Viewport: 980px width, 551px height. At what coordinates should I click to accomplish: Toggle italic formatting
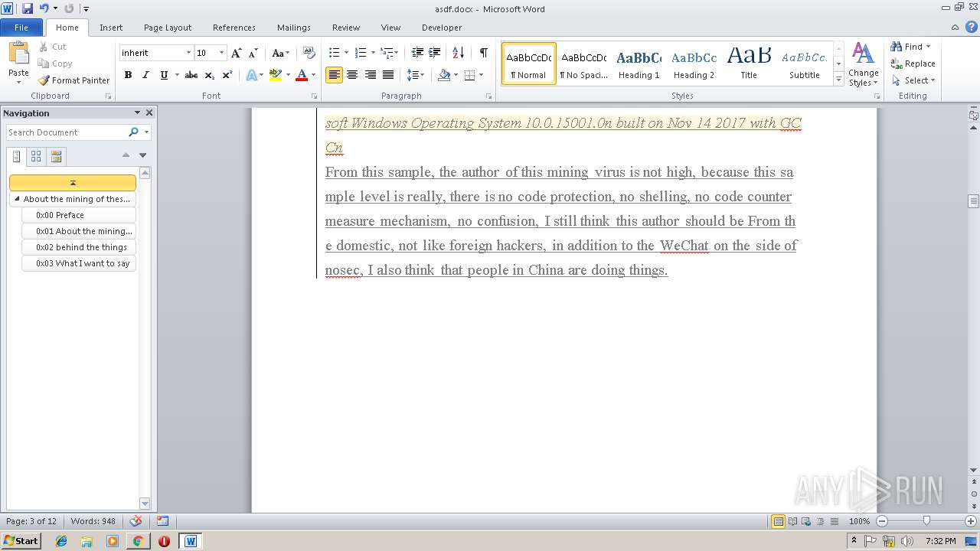pos(145,75)
